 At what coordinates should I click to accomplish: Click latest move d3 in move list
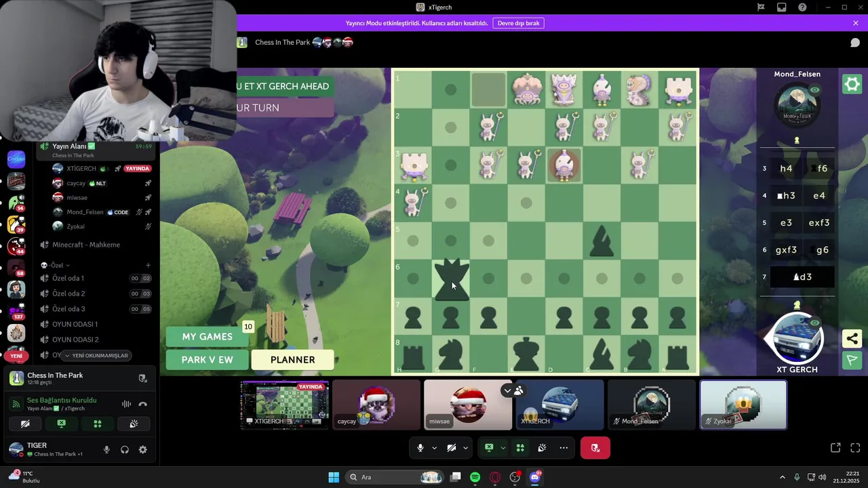pyautogui.click(x=802, y=277)
